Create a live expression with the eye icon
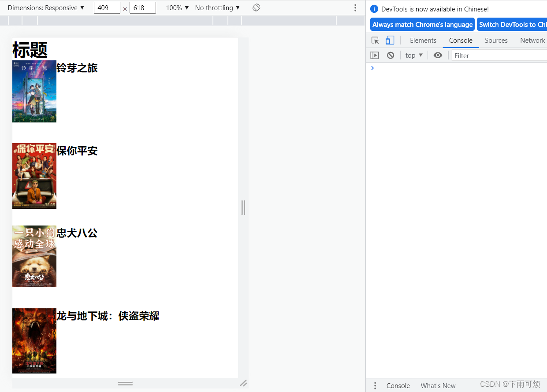The height and width of the screenshot is (392, 547). coord(438,55)
